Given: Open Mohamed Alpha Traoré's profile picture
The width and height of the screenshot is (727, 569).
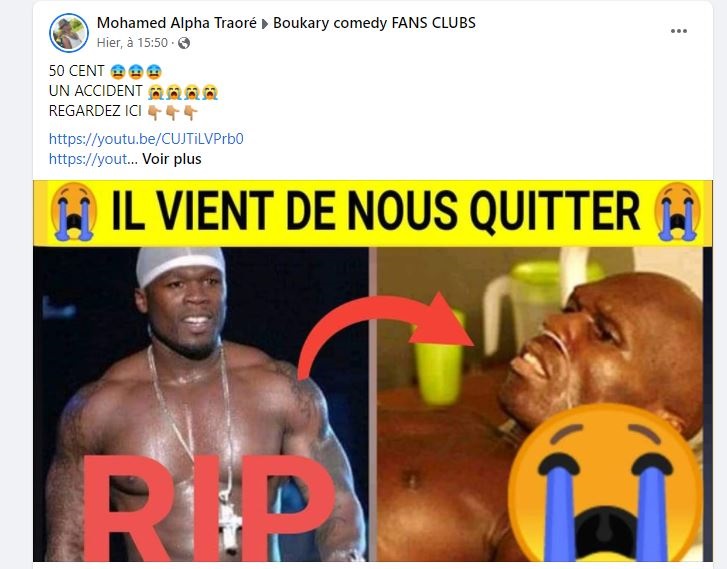Looking at the screenshot, I should click(x=69, y=33).
